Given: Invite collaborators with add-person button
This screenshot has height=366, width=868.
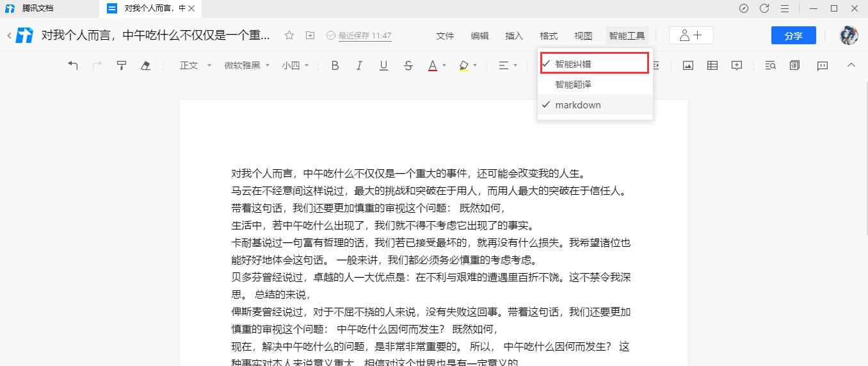Looking at the screenshot, I should pos(691,35).
